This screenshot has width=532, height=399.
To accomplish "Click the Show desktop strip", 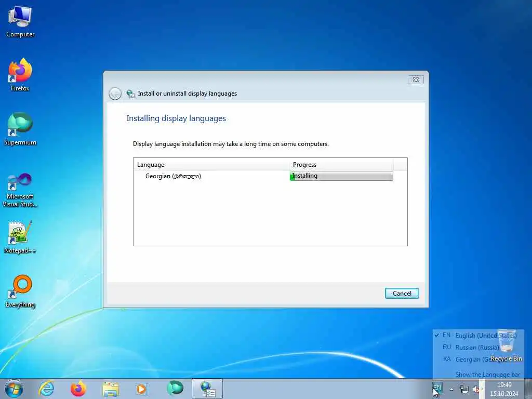I will click(x=528, y=389).
